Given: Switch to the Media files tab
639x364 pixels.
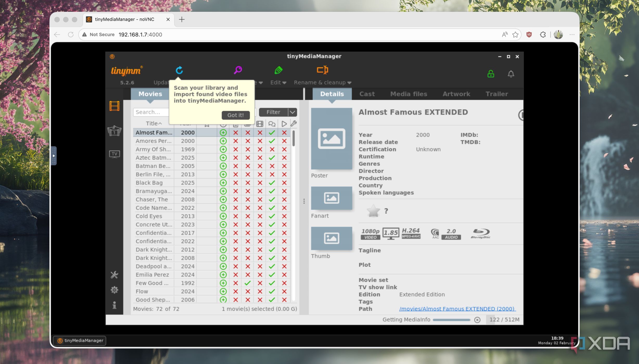Looking at the screenshot, I should (x=408, y=94).
